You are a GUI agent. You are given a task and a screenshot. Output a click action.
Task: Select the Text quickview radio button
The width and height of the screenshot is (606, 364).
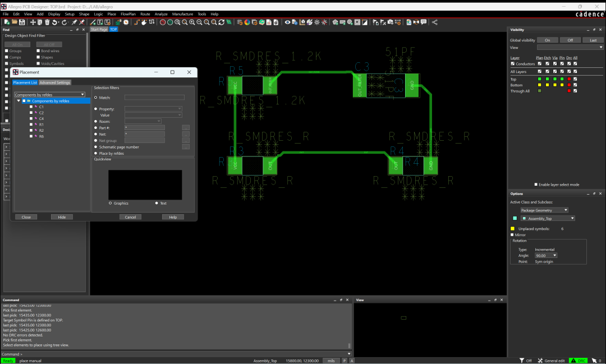(x=157, y=203)
